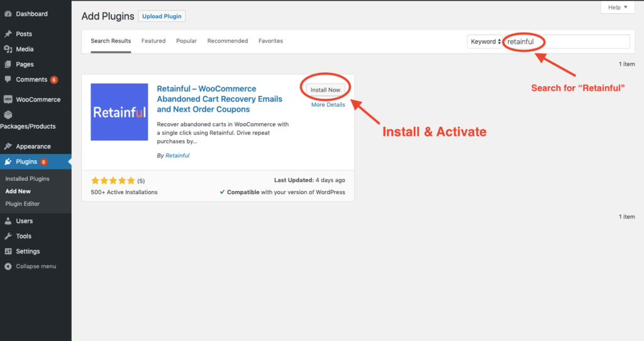Switch to the Search Results tab

click(x=111, y=41)
